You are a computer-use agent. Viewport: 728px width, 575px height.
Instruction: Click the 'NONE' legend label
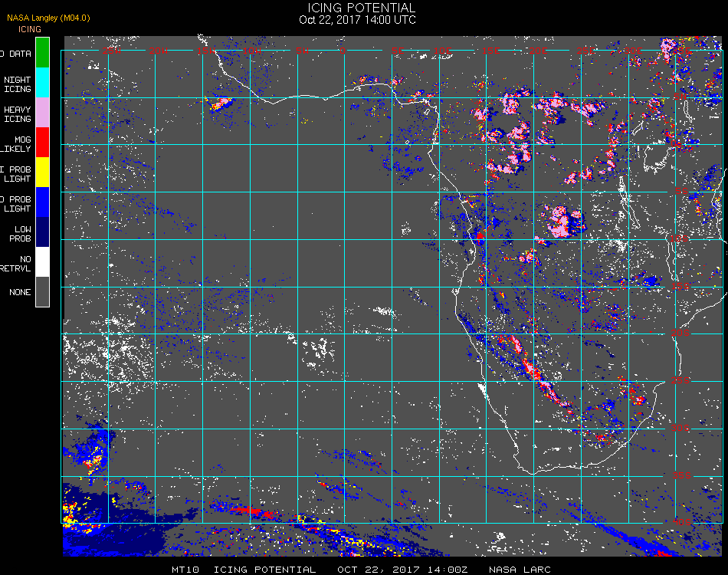click(x=20, y=292)
